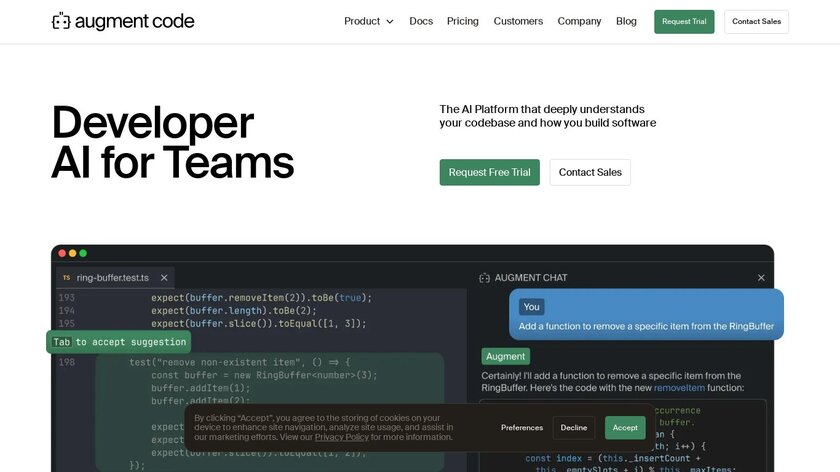Open the Customers menu item
This screenshot has width=840, height=472.
tap(518, 21)
